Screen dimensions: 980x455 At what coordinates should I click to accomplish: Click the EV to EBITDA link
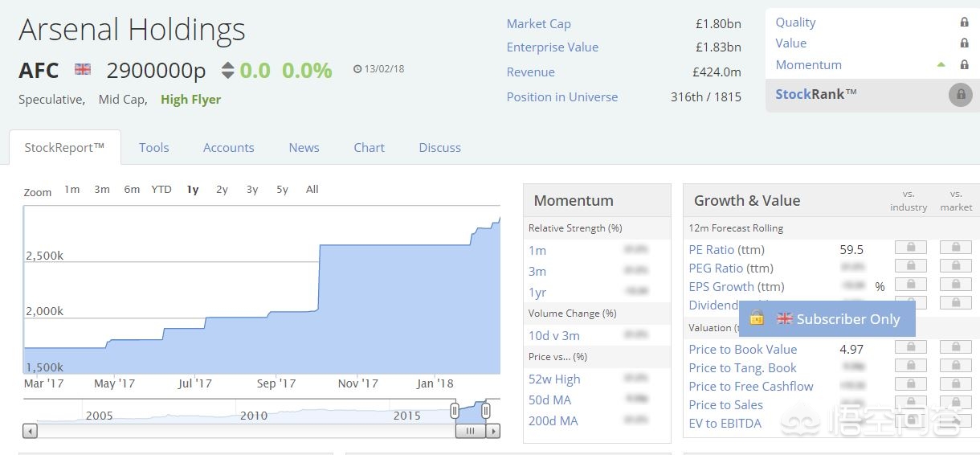[x=725, y=424]
